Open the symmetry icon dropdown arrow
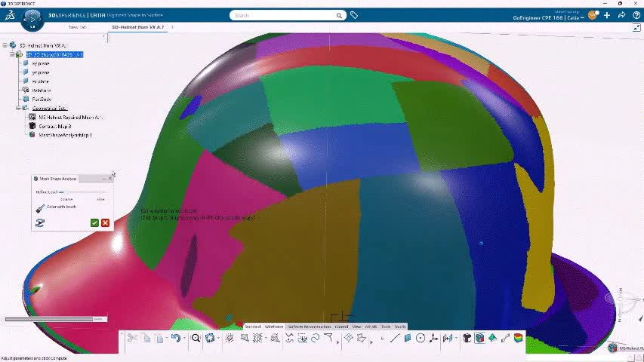The image size is (644, 362). tap(456, 338)
